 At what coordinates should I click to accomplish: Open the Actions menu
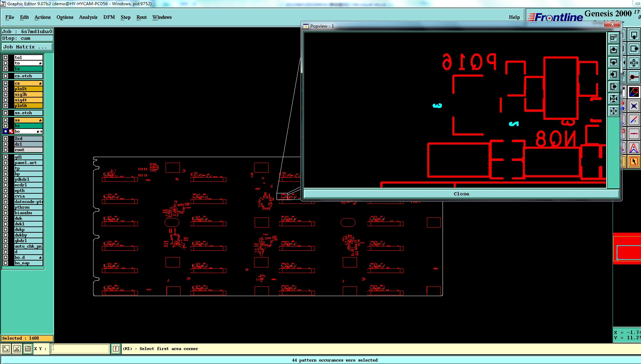click(43, 17)
